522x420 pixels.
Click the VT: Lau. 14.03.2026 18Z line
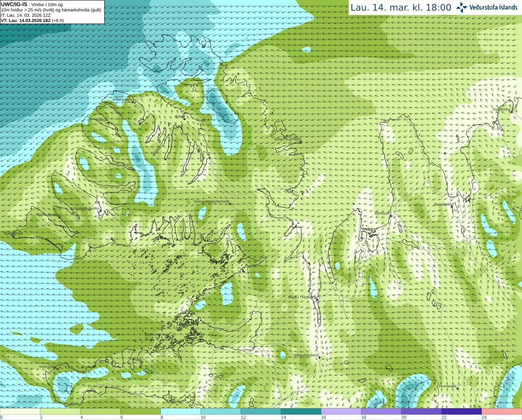point(32,20)
